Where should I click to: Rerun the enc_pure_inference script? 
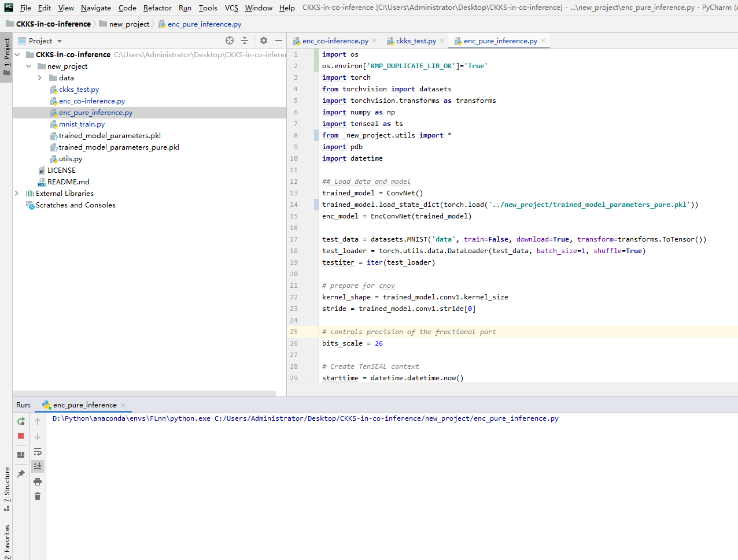click(21, 421)
